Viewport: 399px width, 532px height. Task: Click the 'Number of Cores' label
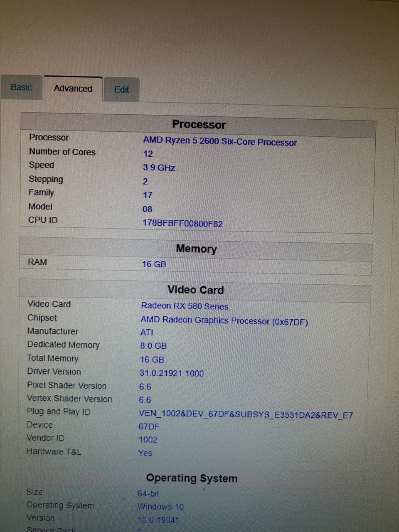62,152
